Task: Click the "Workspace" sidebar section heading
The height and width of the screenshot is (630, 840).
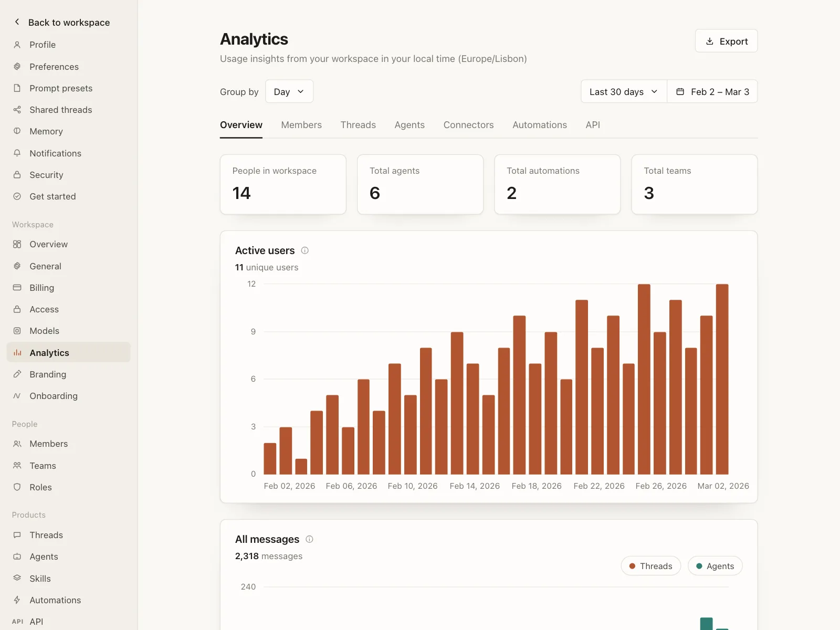Action: pyautogui.click(x=33, y=225)
